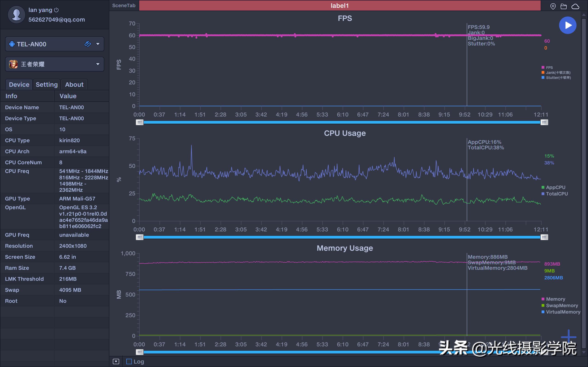588x367 pixels.
Task: Open the TEL-AN00 device dropdown
Action: [x=98, y=44]
